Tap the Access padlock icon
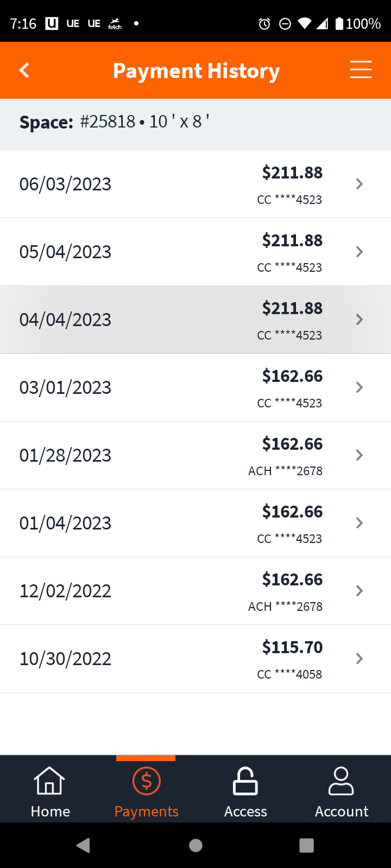This screenshot has height=868, width=391. pos(245,781)
